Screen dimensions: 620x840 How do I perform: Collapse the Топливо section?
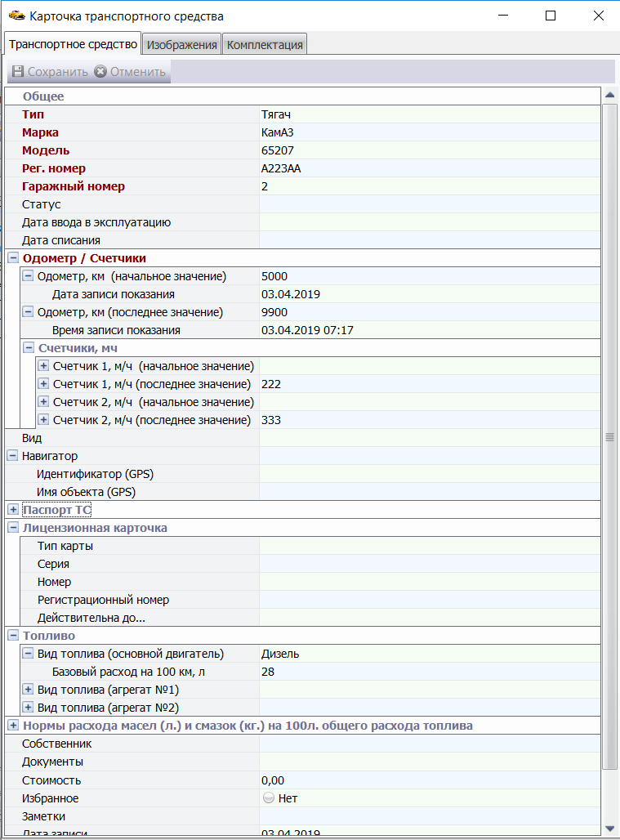tap(13, 636)
